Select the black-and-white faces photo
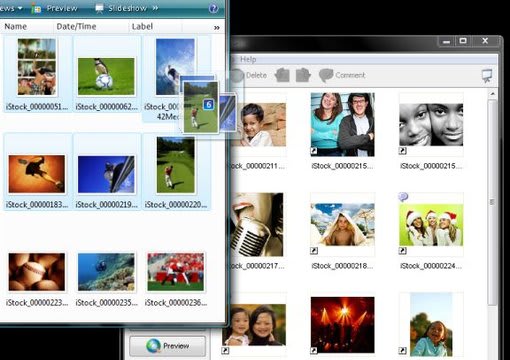This screenshot has width=510, height=360. [x=431, y=124]
